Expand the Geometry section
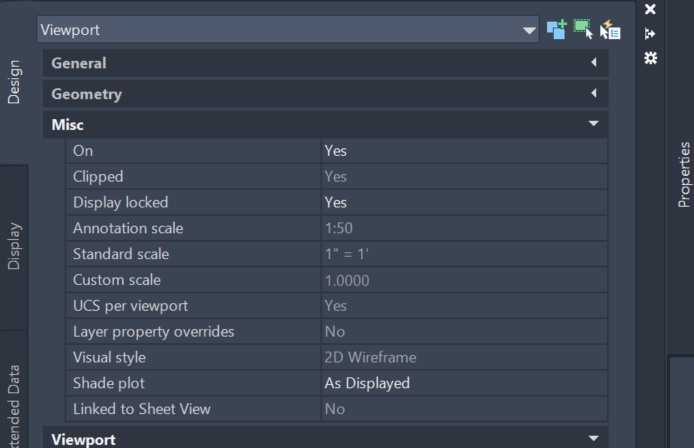This screenshot has width=694, height=448. tap(325, 94)
